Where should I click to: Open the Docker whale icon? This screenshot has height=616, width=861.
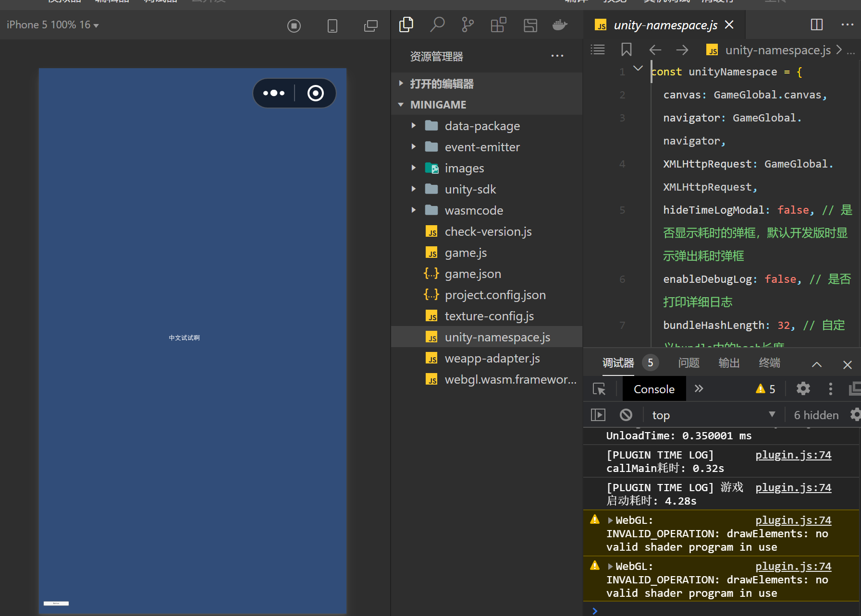point(560,24)
